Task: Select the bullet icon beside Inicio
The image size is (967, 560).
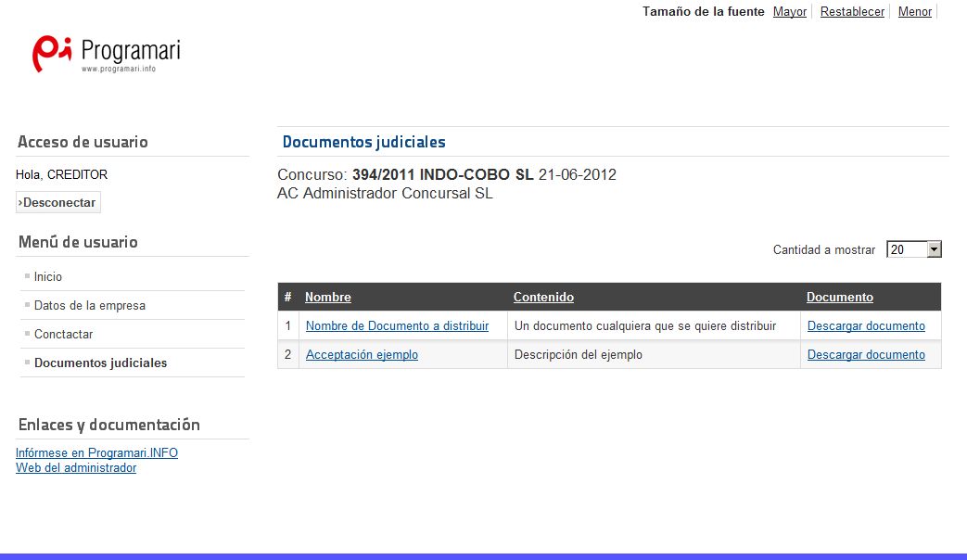Action: pyautogui.click(x=27, y=275)
